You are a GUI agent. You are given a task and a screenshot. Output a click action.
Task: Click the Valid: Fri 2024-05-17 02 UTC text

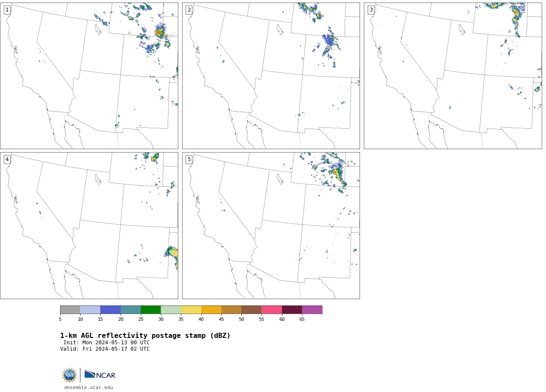[x=105, y=349]
